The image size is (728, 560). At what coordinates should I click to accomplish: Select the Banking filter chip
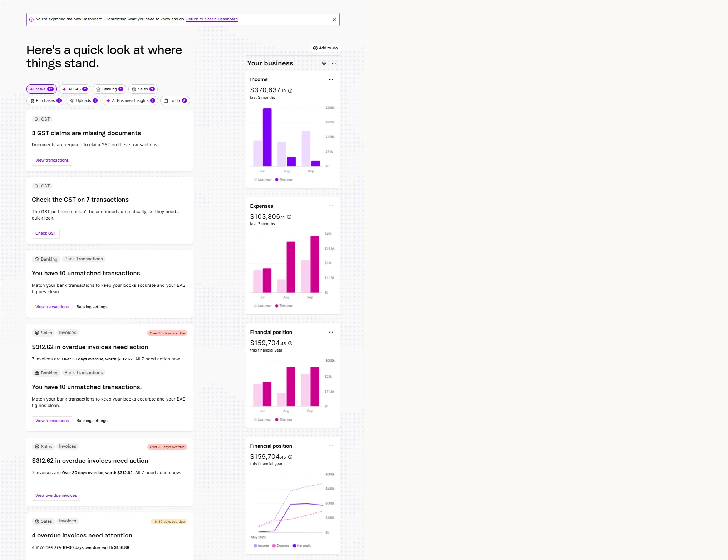click(x=109, y=89)
